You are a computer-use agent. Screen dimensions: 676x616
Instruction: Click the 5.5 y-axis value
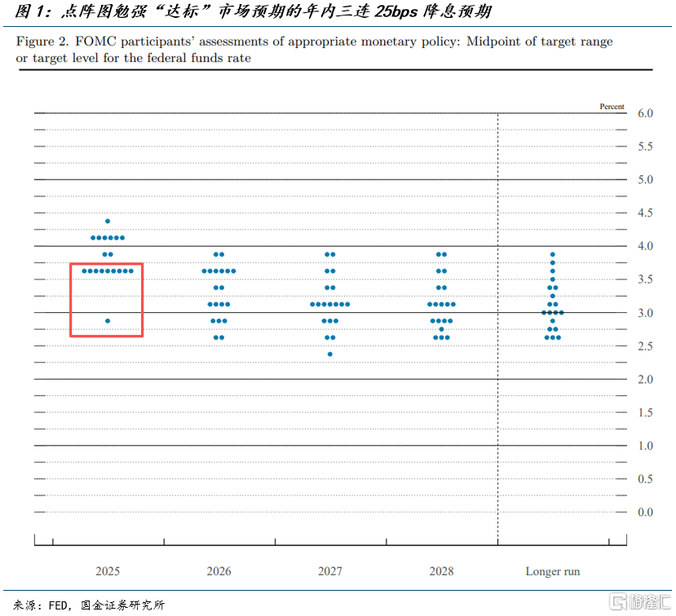[x=645, y=147]
